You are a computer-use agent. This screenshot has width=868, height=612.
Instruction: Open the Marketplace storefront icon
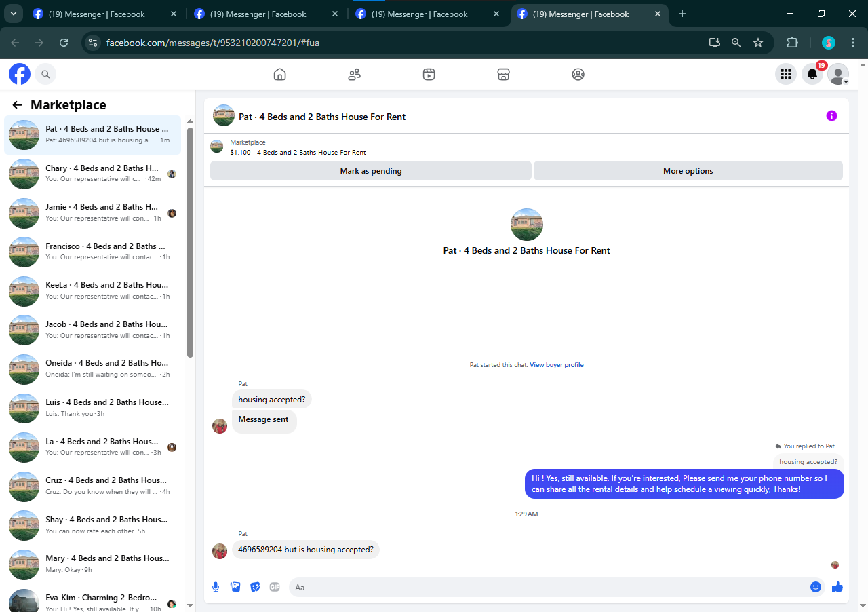click(x=503, y=75)
